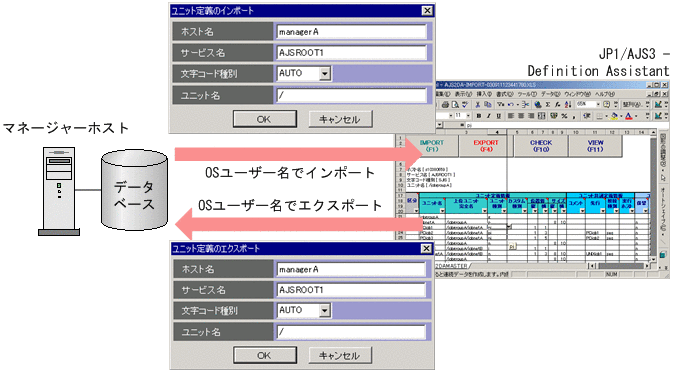This screenshot has height=373, width=680.
Task: Click ホスト名 field in import dialog
Action: 351,32
